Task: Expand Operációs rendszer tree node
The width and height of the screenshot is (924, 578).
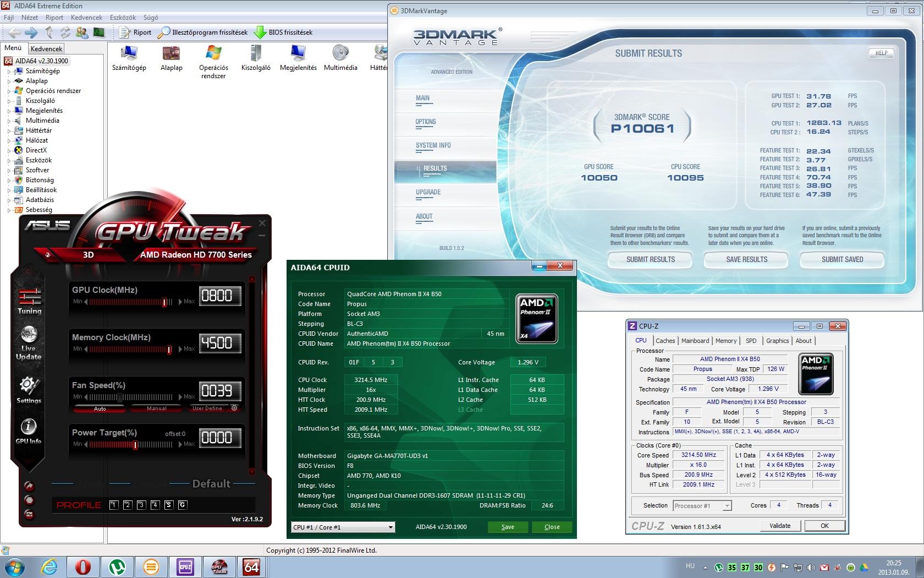Action: (9, 91)
